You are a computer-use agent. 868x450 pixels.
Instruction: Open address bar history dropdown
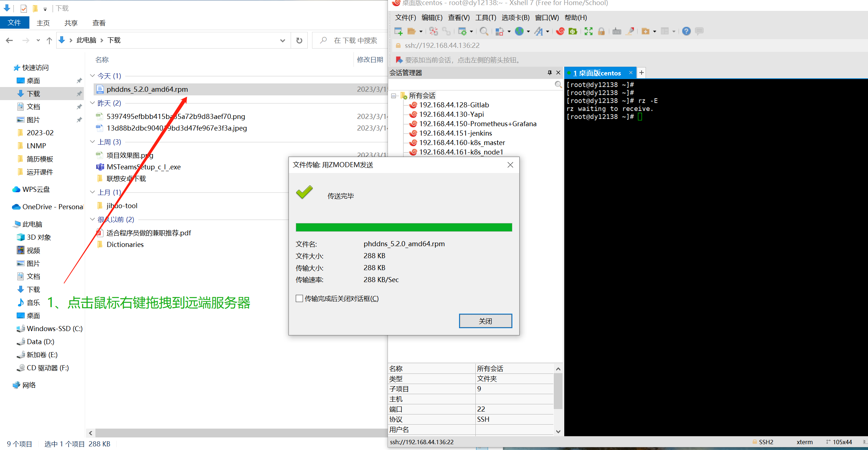pos(282,41)
